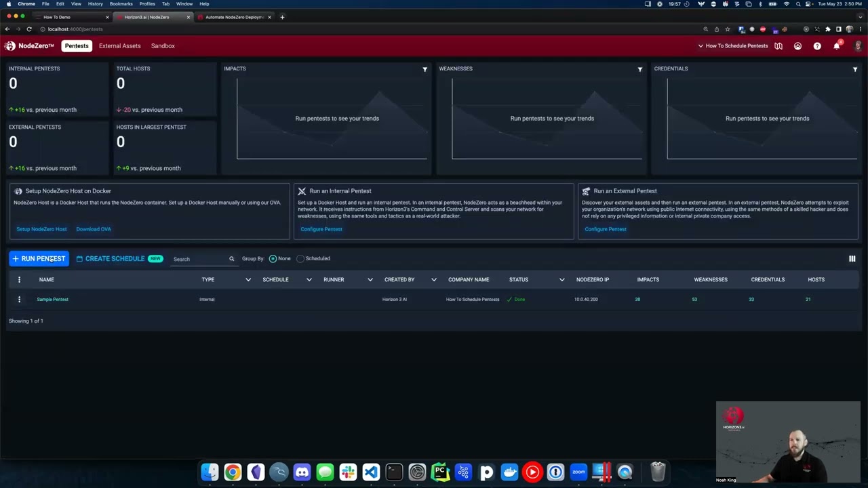The image size is (868, 488).
Task: Click Configure Pentest under External Pentest
Action: click(606, 229)
